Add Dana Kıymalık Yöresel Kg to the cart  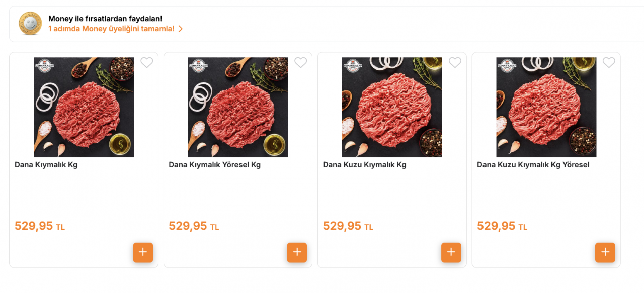[297, 253]
